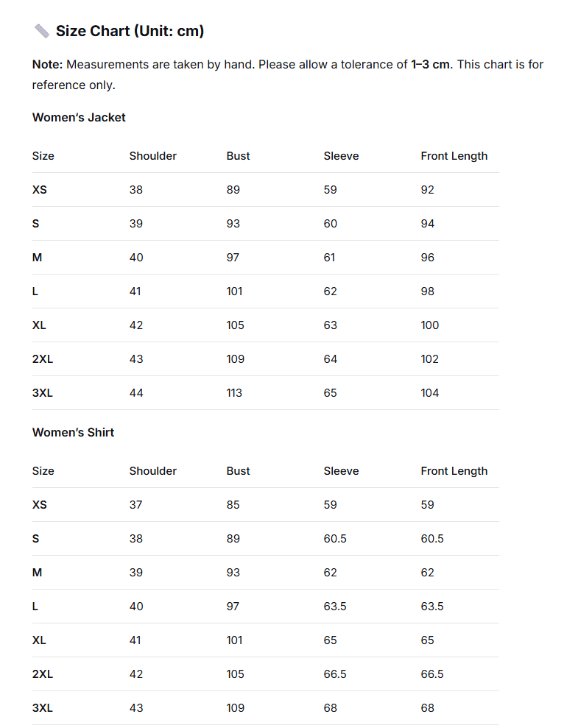
Task: Click the Women's Jacket section title
Action: (79, 118)
